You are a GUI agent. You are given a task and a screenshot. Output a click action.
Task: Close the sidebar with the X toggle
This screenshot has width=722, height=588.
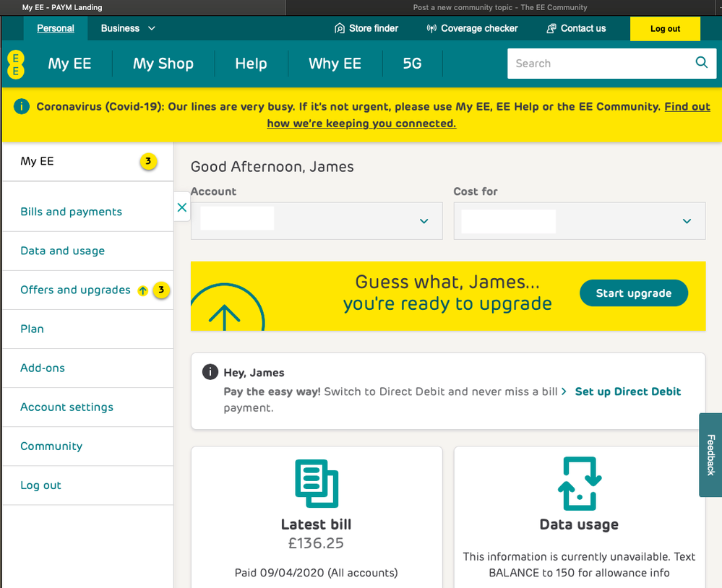(x=181, y=207)
